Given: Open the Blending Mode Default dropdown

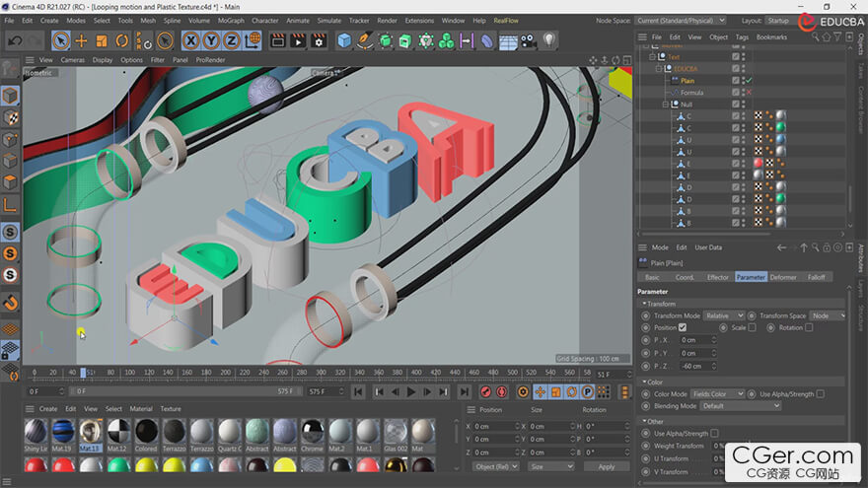Looking at the screenshot, I should point(741,406).
